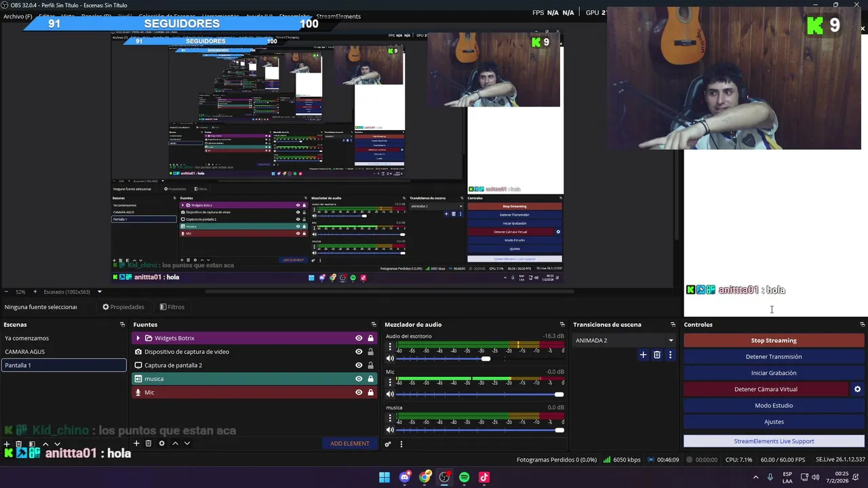The image size is (868, 488).
Task: Undock the Mezclador de audio panel
Action: (x=561, y=325)
